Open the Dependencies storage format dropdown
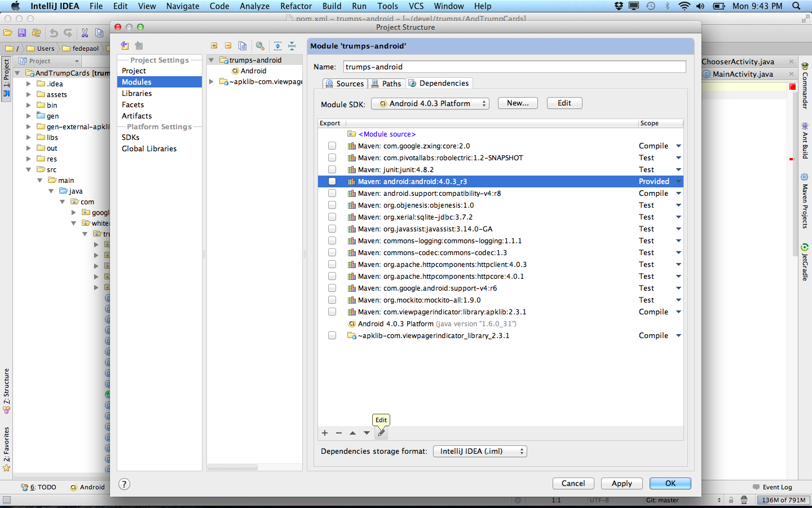Screen dimensions: 812x508 click(x=480, y=451)
